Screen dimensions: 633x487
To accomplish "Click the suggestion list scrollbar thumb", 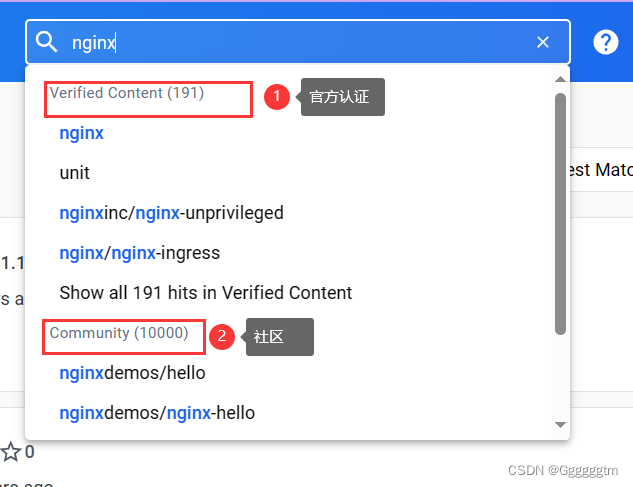I will (560, 214).
